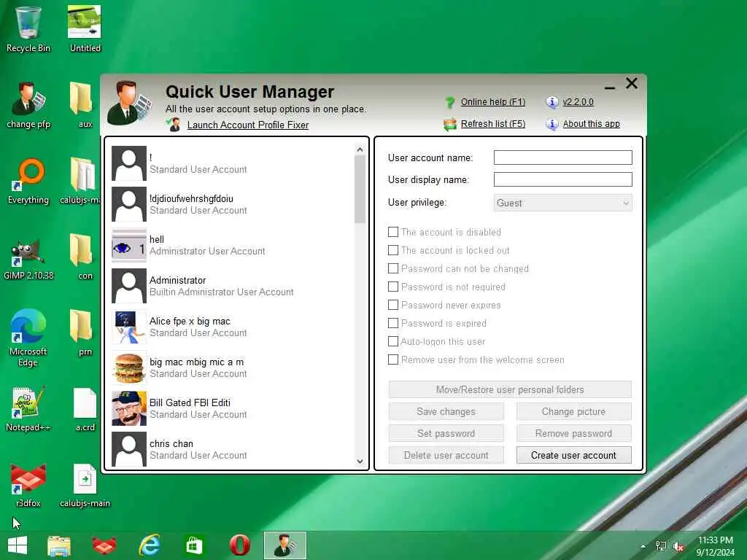Select the change pfp desktop shortcut
Screen dimensions: 747x560
(x=28, y=105)
